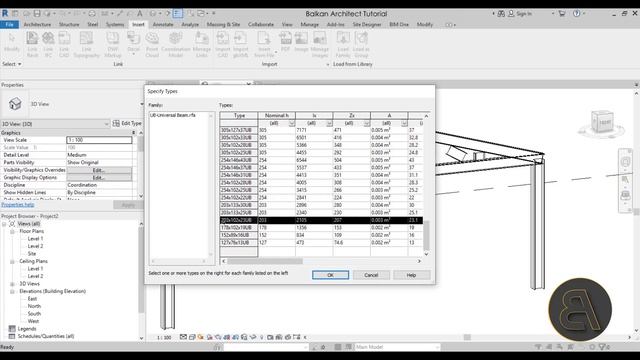Open the Ix (all) filter dropdown
The width and height of the screenshot is (640, 360).
(x=329, y=123)
